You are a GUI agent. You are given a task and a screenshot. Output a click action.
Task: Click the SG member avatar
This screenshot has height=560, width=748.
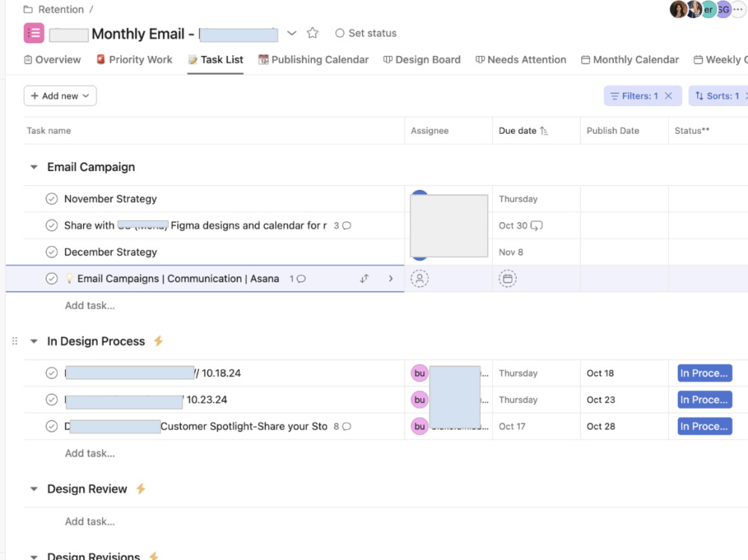pos(723,10)
